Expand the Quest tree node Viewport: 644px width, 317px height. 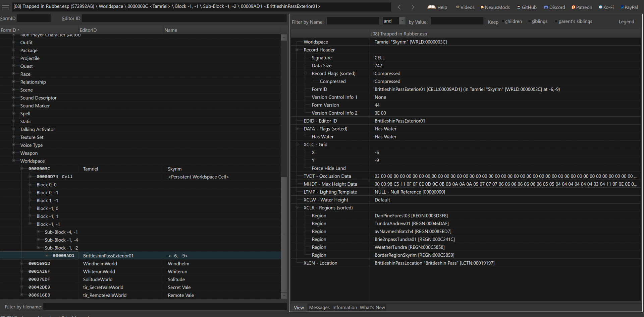click(14, 66)
